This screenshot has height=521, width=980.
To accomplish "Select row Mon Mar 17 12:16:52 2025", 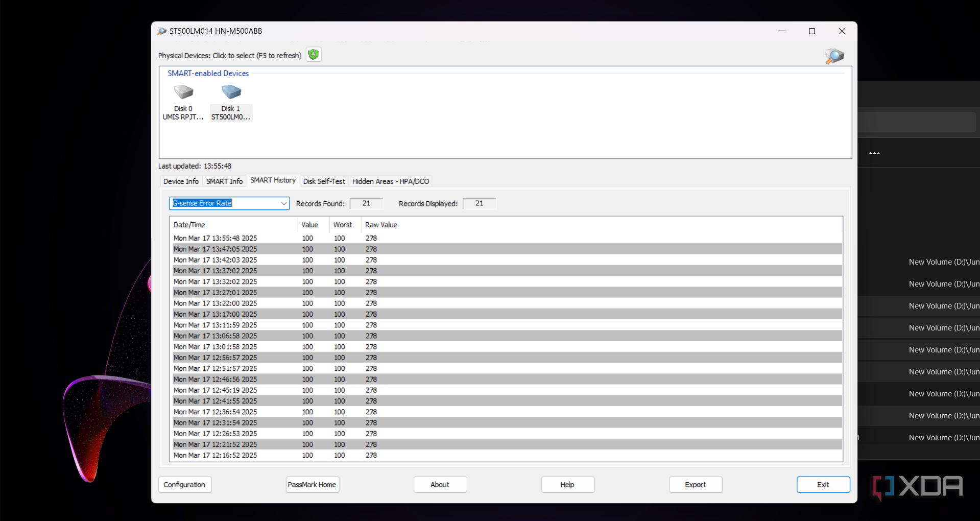I will click(506, 456).
